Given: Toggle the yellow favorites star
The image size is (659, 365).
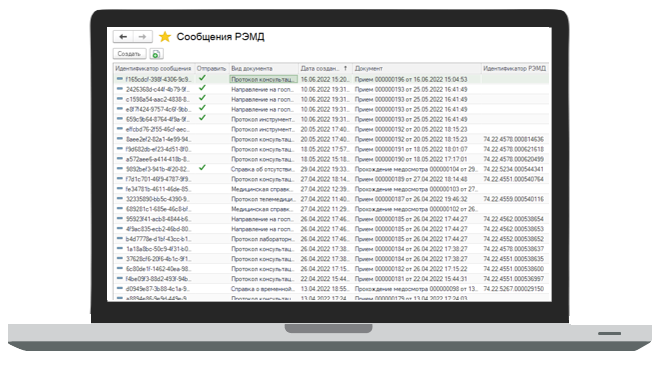Looking at the screenshot, I should [x=165, y=37].
